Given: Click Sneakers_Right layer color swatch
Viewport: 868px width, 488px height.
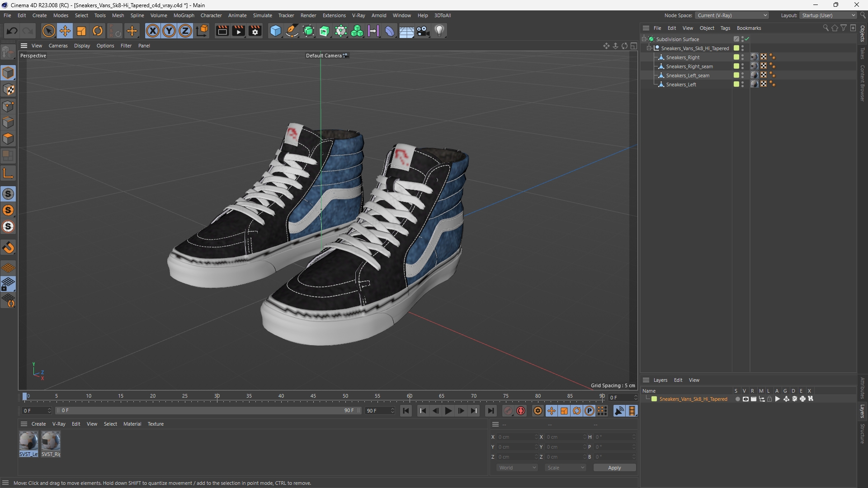Looking at the screenshot, I should (736, 57).
